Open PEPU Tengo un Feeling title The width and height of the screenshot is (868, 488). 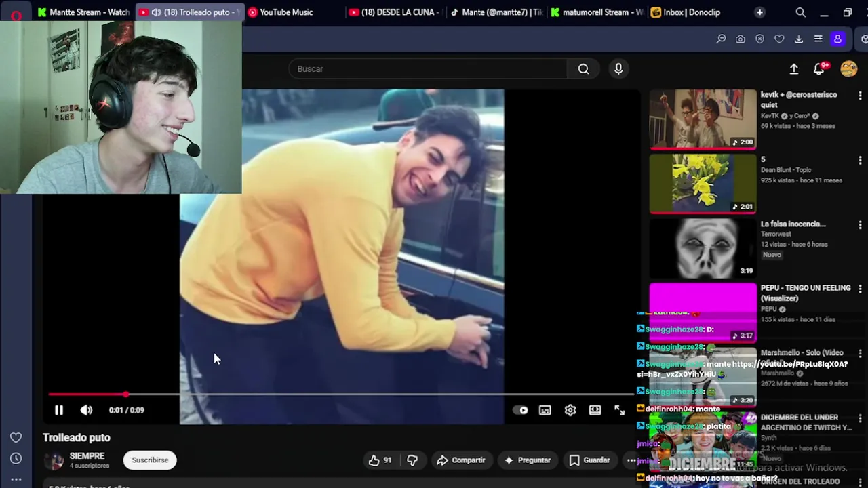[x=806, y=293]
